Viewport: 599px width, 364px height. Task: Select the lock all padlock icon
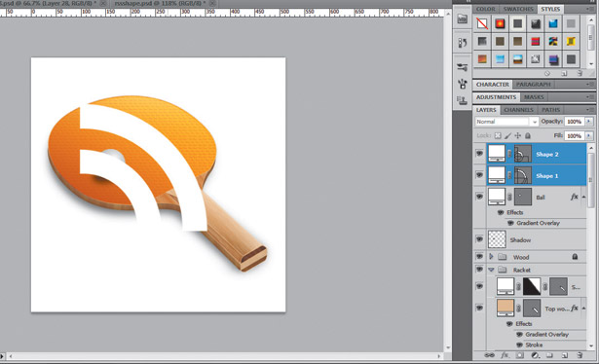(x=528, y=135)
